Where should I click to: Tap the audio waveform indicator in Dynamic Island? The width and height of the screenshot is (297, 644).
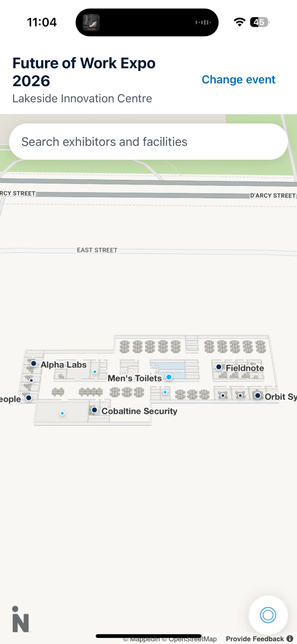(203, 23)
